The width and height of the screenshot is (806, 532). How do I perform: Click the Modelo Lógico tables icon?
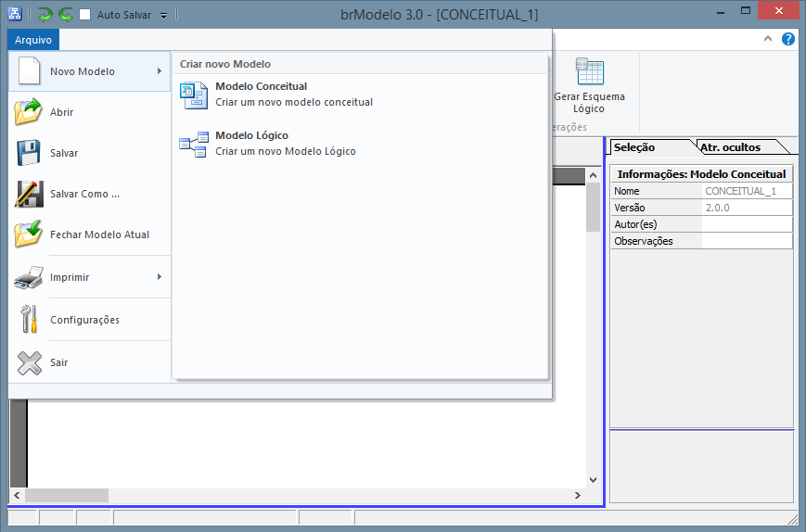193,145
